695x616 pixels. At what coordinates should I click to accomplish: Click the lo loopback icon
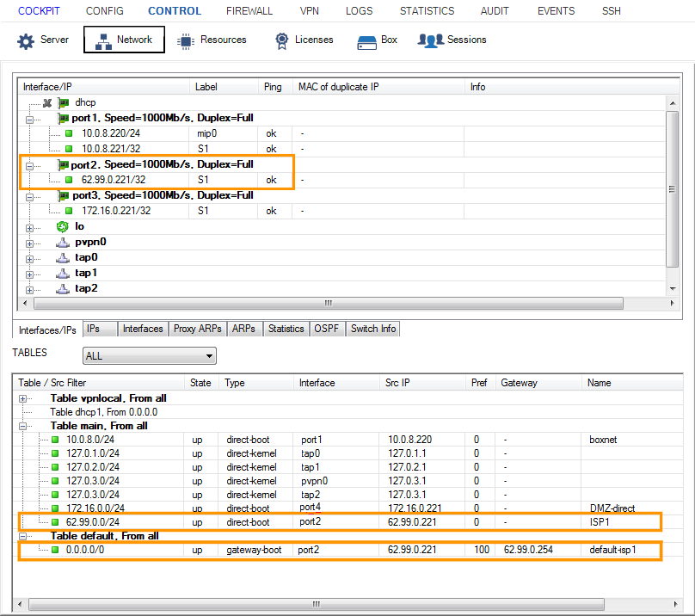(x=63, y=226)
